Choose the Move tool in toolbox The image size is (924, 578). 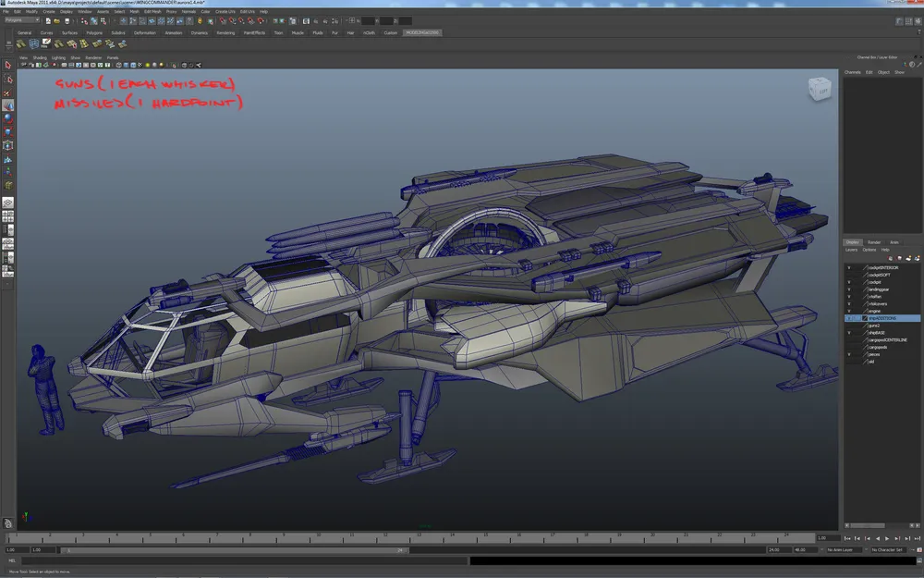pyautogui.click(x=7, y=105)
